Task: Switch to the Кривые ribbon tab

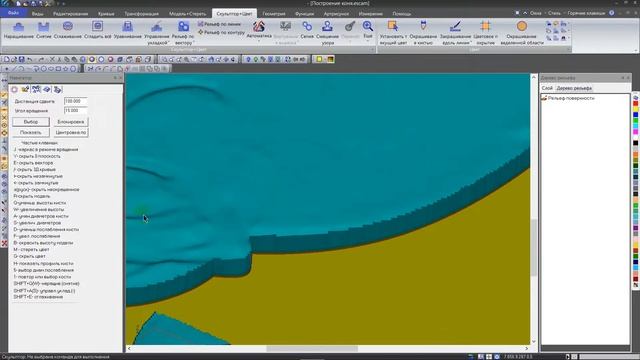Action: [x=106, y=13]
